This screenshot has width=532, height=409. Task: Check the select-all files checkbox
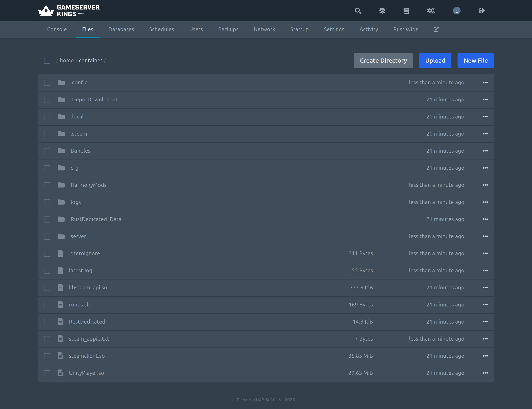coord(47,61)
